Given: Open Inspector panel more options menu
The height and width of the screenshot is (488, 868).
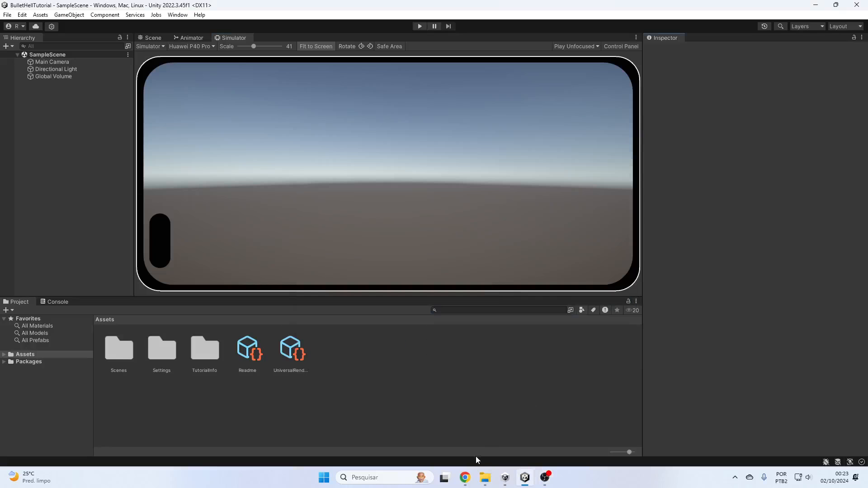Looking at the screenshot, I should coord(862,38).
